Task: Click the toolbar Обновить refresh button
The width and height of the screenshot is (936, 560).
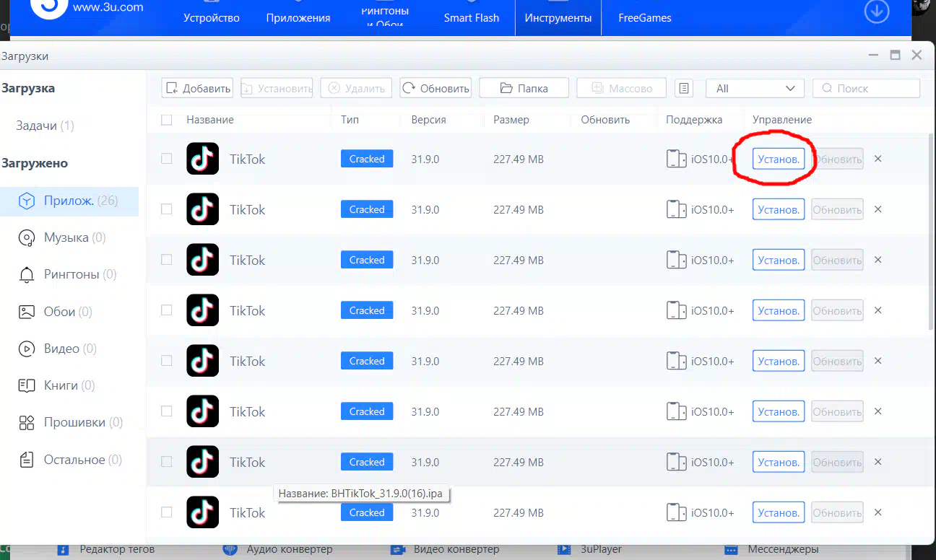Action: [435, 88]
